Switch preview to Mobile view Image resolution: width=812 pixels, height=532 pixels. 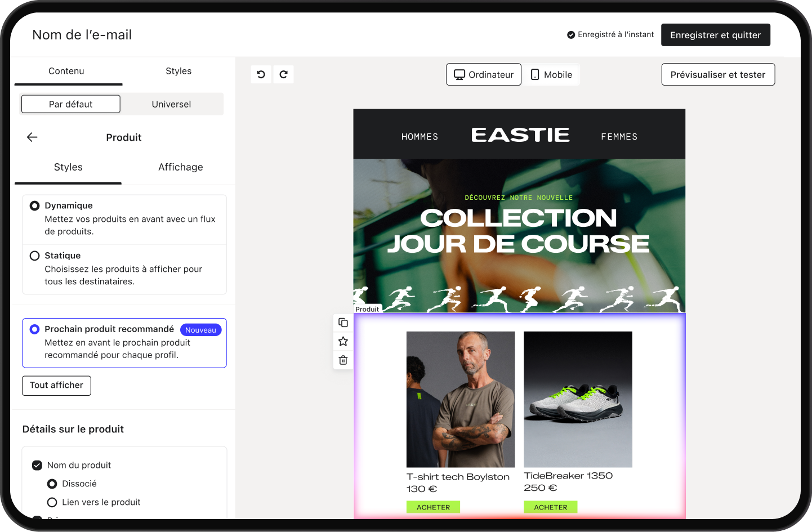point(552,74)
